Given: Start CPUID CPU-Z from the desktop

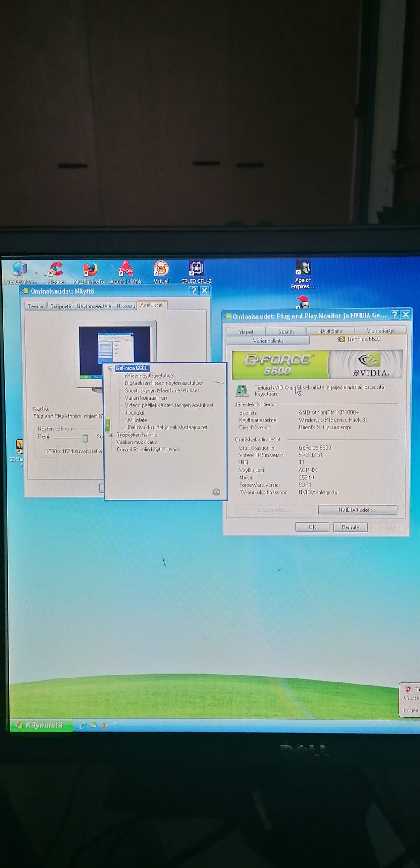Looking at the screenshot, I should pyautogui.click(x=196, y=272).
